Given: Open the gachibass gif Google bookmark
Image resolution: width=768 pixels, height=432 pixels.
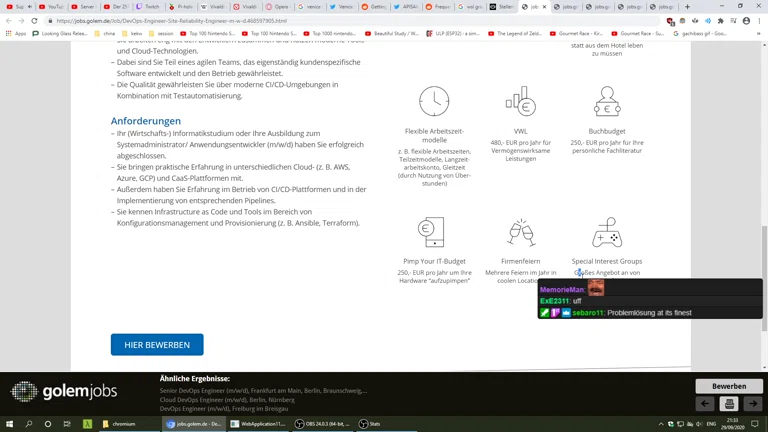Looking at the screenshot, I should (700, 34).
